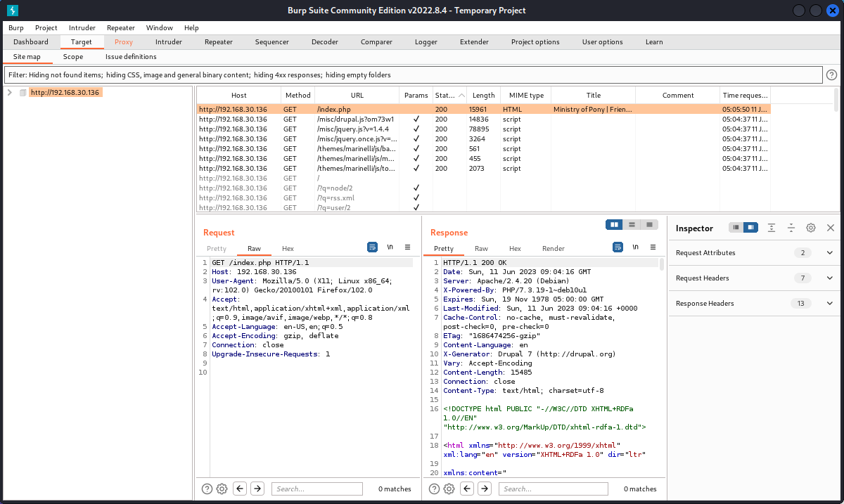Select the /misc/jquery.js?v=1.4.4 row
844x504 pixels.
pyautogui.click(x=484, y=129)
